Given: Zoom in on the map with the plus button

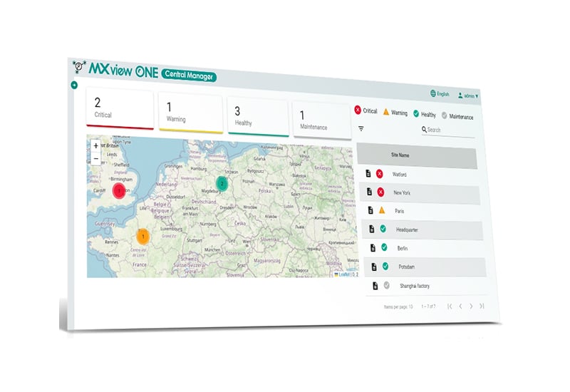Looking at the screenshot, I should (x=96, y=146).
